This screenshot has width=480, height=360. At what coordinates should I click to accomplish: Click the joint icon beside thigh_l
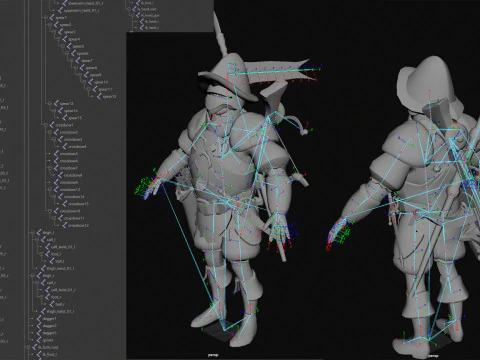click(x=39, y=233)
